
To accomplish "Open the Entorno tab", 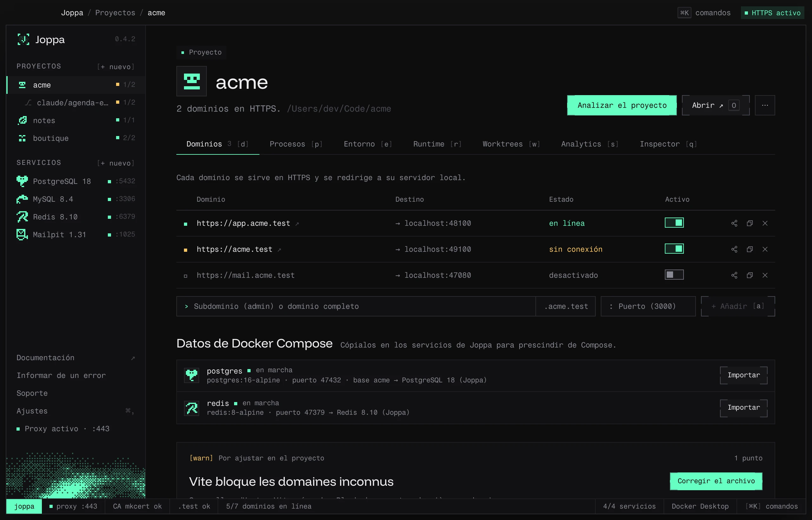I will [x=368, y=144].
